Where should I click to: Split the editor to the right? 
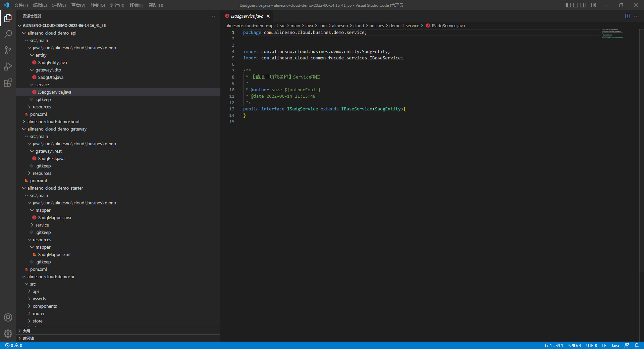coord(628,16)
